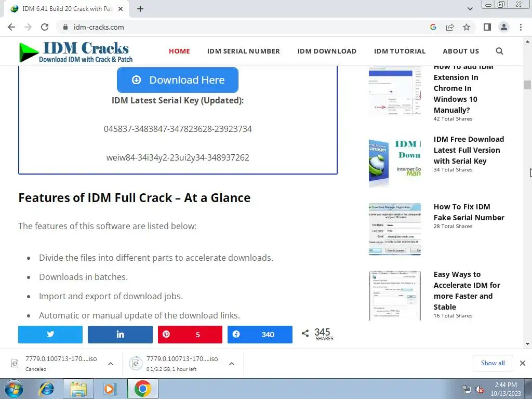
Task: Click the Features of IDM Full Crack heading
Action: coord(135,197)
